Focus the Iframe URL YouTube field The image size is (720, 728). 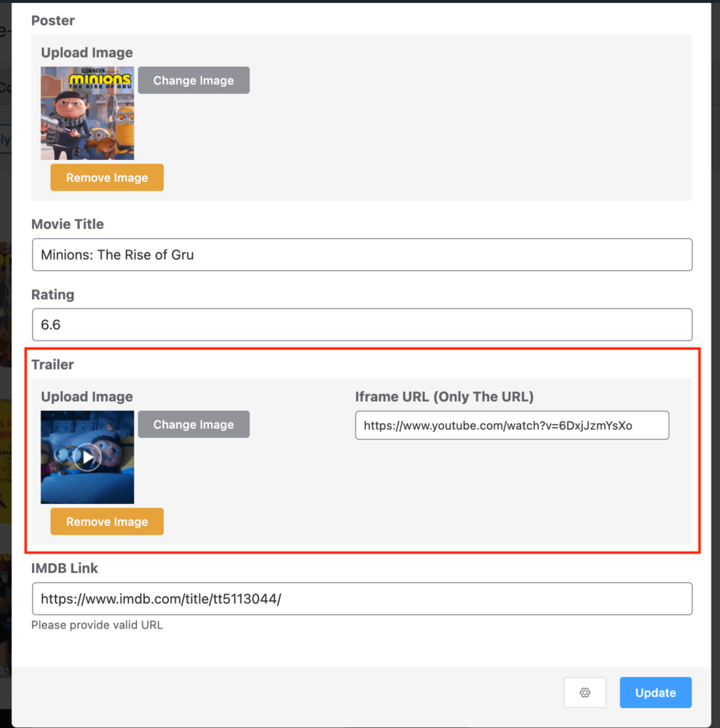pyautogui.click(x=512, y=425)
